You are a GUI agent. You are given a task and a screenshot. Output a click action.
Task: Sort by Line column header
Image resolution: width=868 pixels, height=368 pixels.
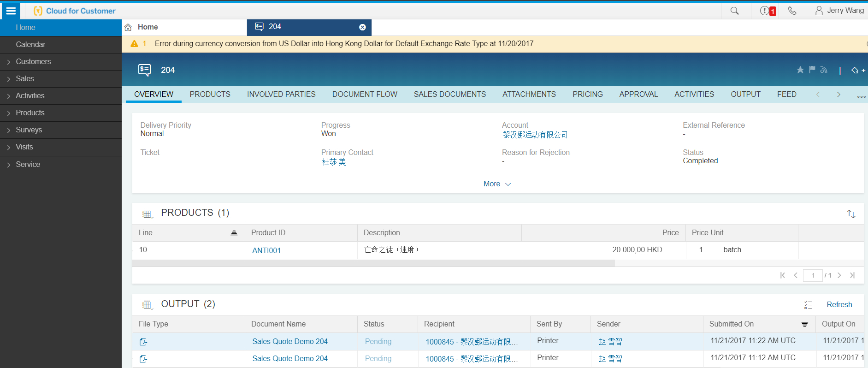(x=188, y=233)
